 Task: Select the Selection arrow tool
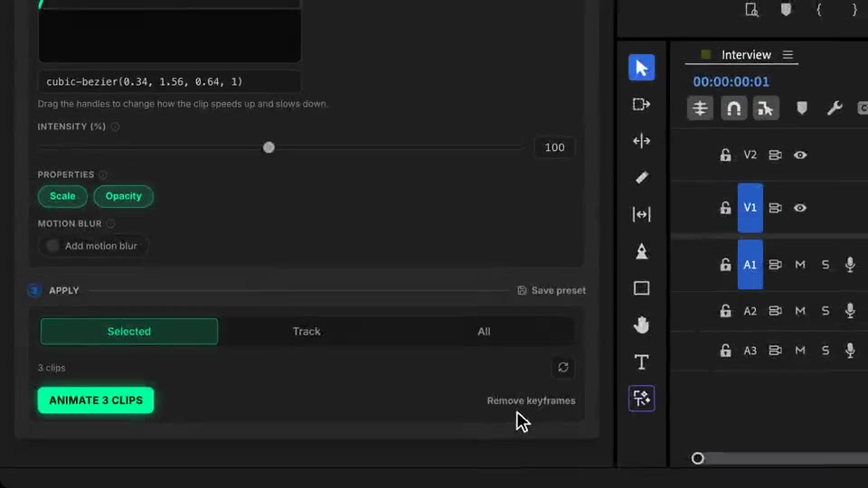(x=641, y=68)
